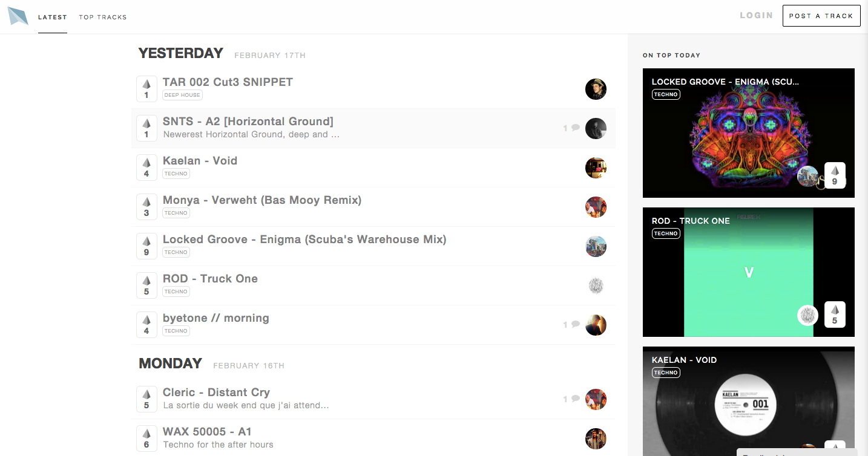Click the Login link
The height and width of the screenshot is (456, 868).
pos(757,15)
